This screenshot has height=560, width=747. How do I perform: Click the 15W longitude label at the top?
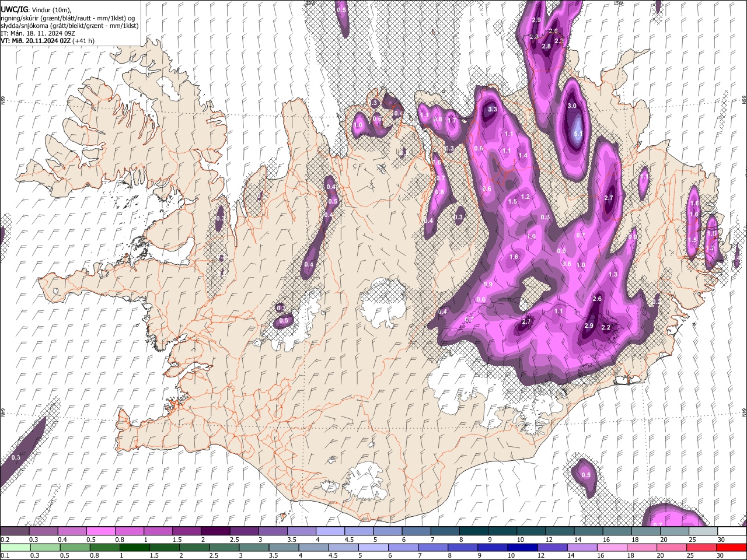[x=619, y=3]
